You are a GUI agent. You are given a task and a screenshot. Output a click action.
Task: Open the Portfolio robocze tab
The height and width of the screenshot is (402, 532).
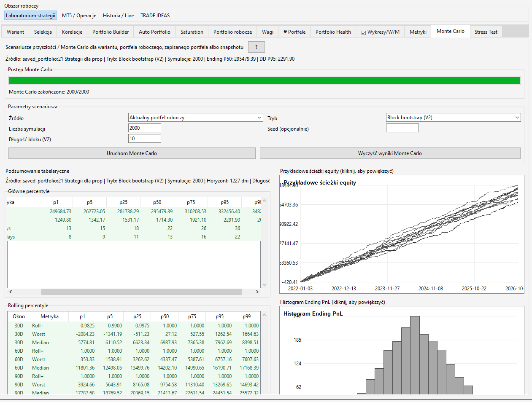click(x=233, y=32)
